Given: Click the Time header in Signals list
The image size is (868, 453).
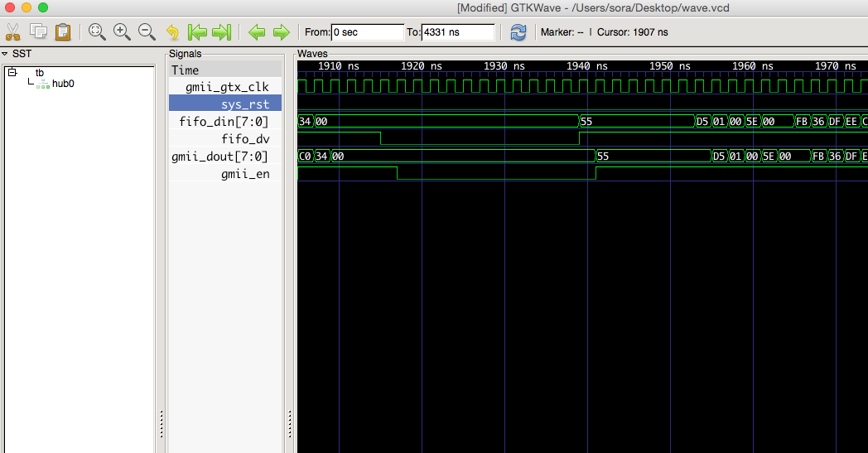Looking at the screenshot, I should click(225, 70).
